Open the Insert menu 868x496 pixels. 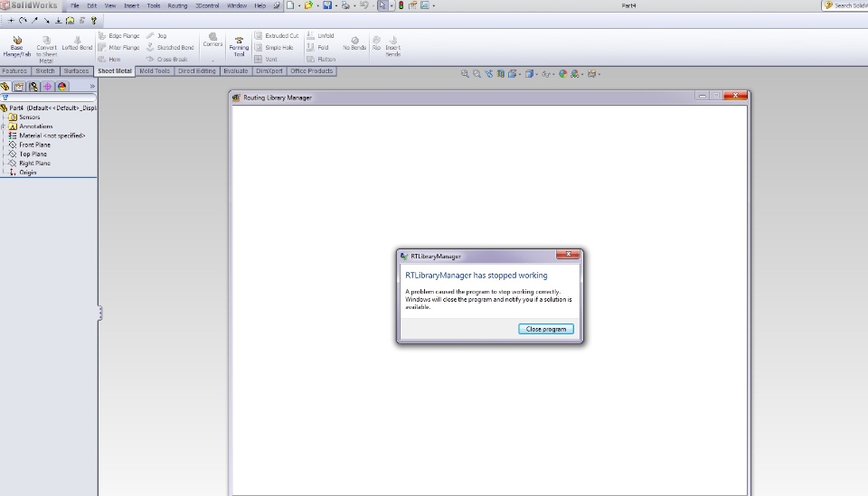(131, 5)
